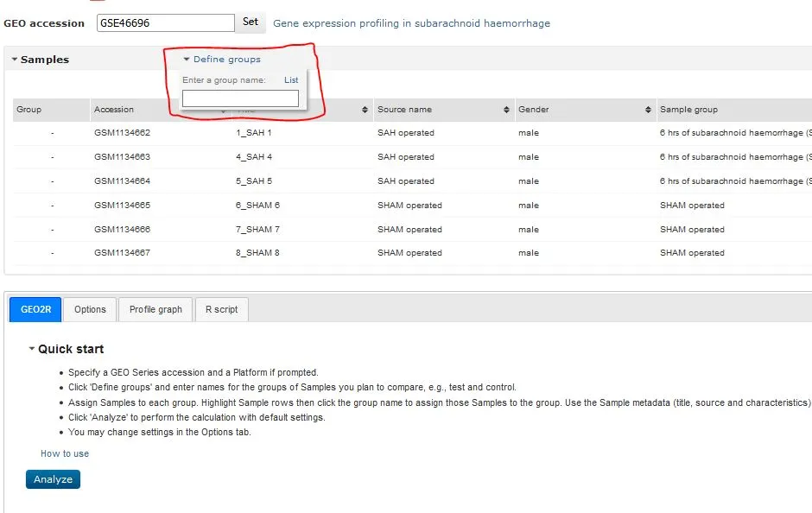Click the Analyze button

click(x=53, y=479)
